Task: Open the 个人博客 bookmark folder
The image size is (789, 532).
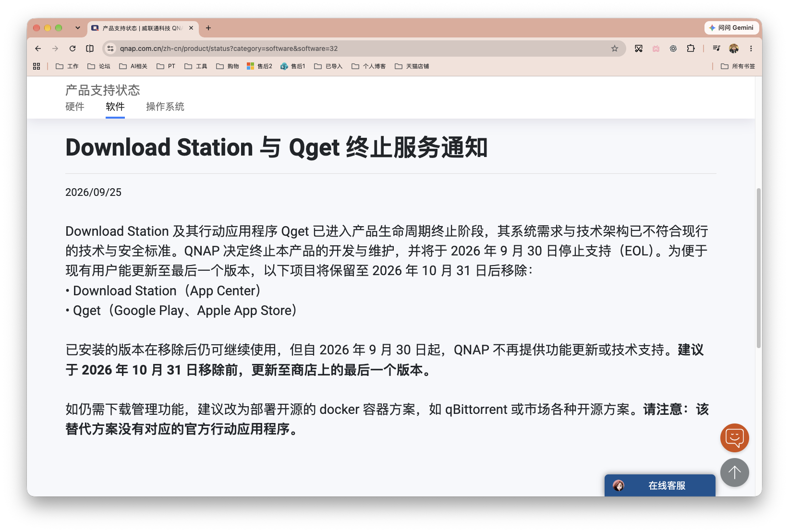Action: (x=369, y=66)
